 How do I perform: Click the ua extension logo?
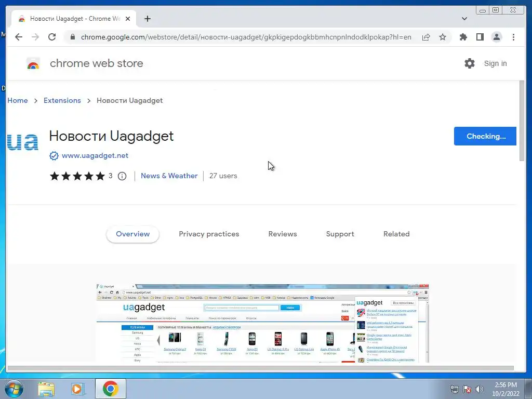[23, 142]
